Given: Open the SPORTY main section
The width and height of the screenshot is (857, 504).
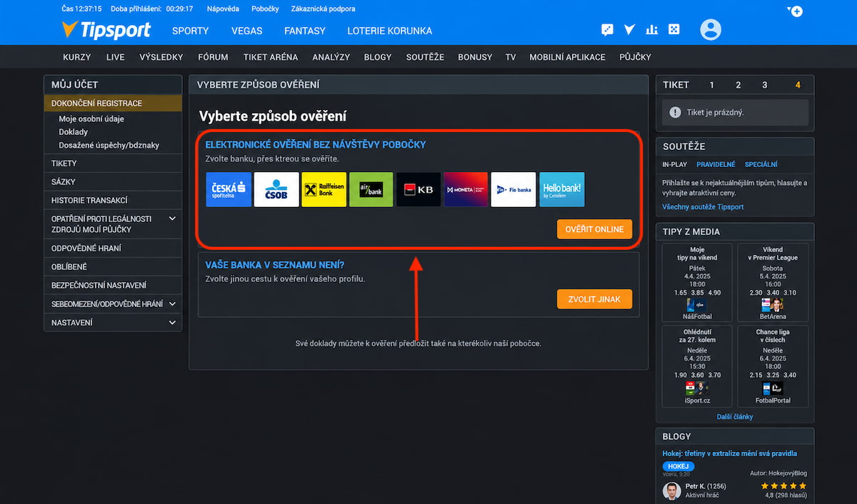Looking at the screenshot, I should [191, 31].
